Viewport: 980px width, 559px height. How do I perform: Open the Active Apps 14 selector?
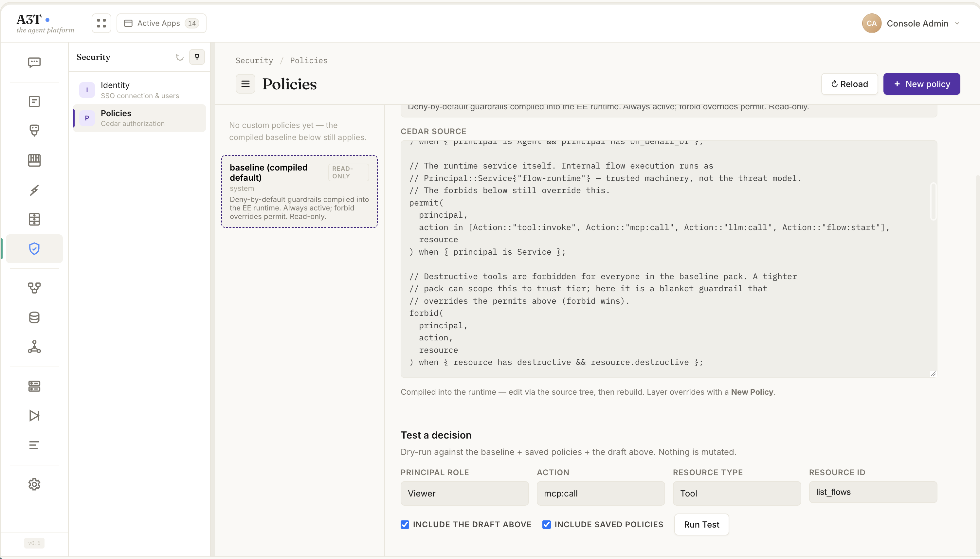[161, 24]
